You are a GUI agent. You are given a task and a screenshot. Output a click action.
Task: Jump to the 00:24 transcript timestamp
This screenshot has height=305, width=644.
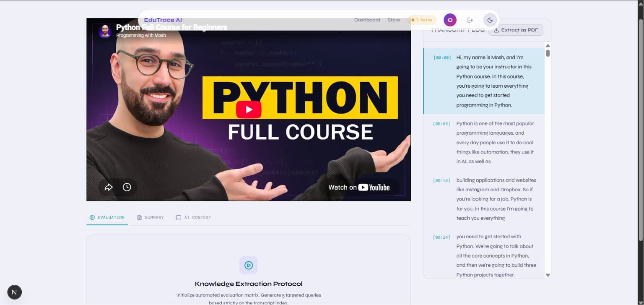tap(442, 237)
